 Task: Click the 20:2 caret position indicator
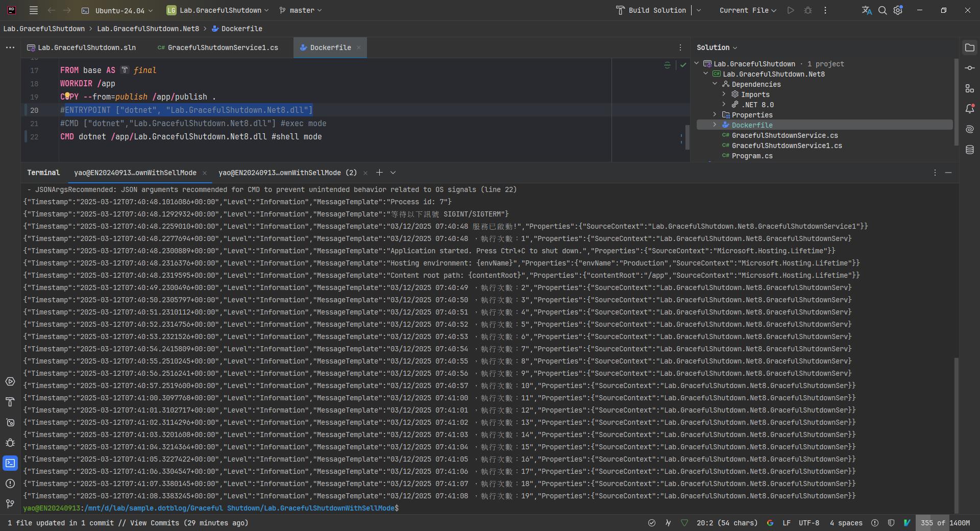[727, 523]
